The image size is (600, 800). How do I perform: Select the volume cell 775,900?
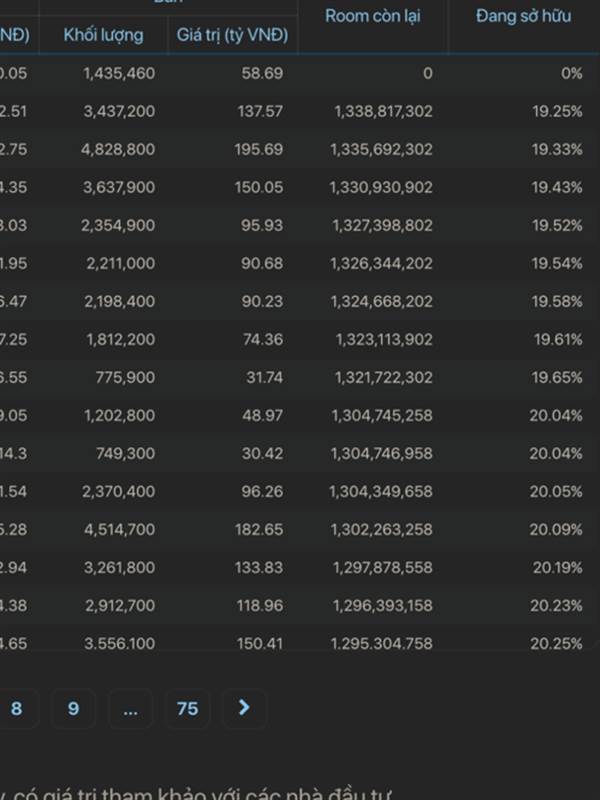click(x=127, y=377)
